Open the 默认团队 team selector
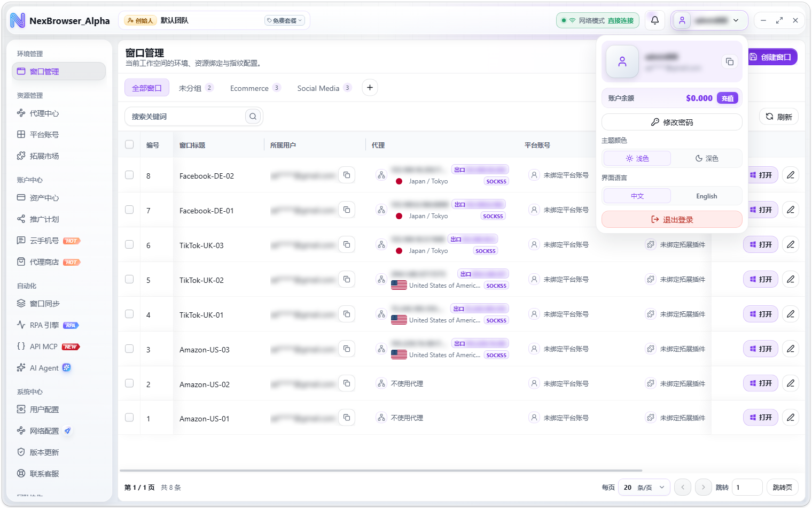The image size is (812, 508). click(214, 20)
